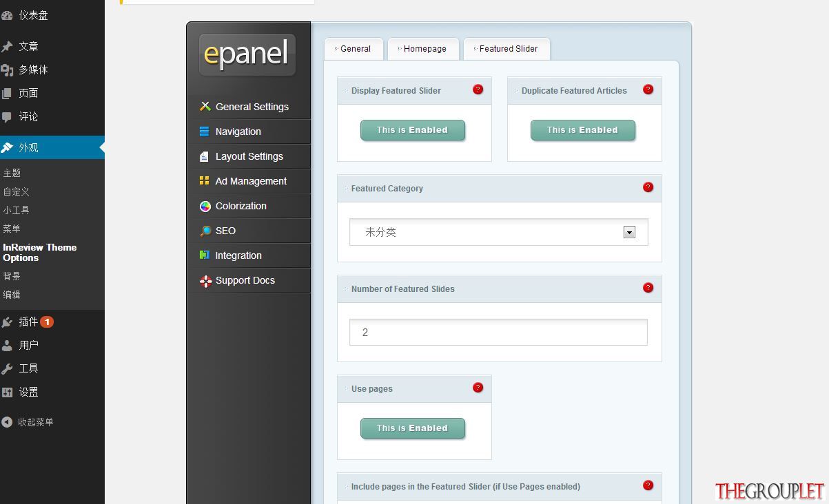
Task: Click the Integration icon in ePanel
Action: click(x=205, y=255)
